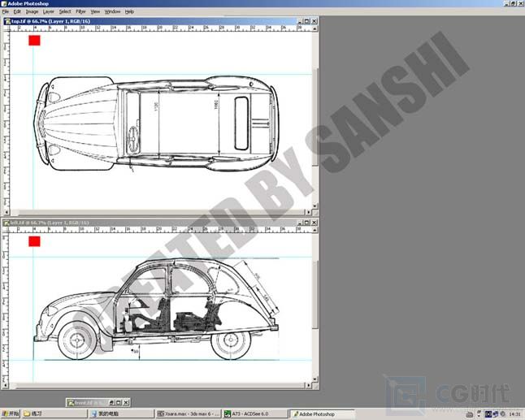Maximize the top.tif document window
The height and width of the screenshot is (420, 525).
coord(307,21)
